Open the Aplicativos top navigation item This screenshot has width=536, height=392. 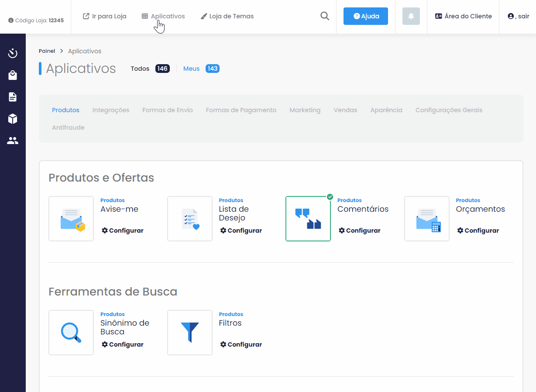coord(163,16)
